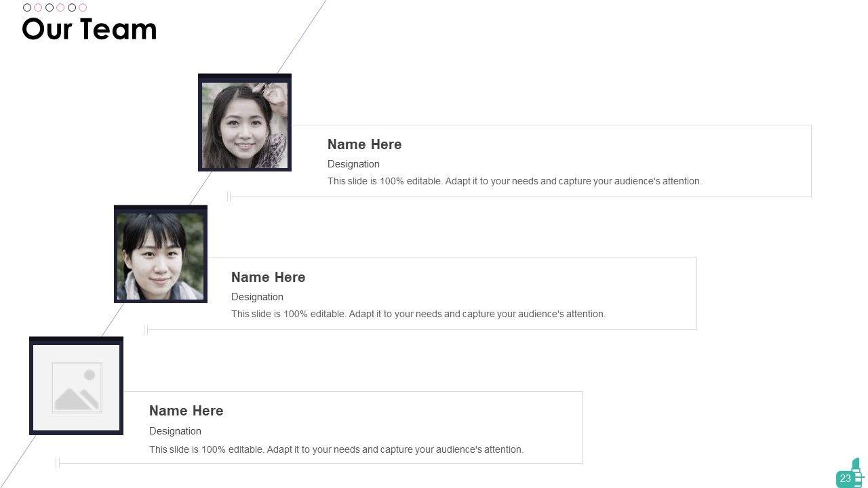Click 'Name Here' in the top card
This screenshot has height=488, width=868.
364,144
